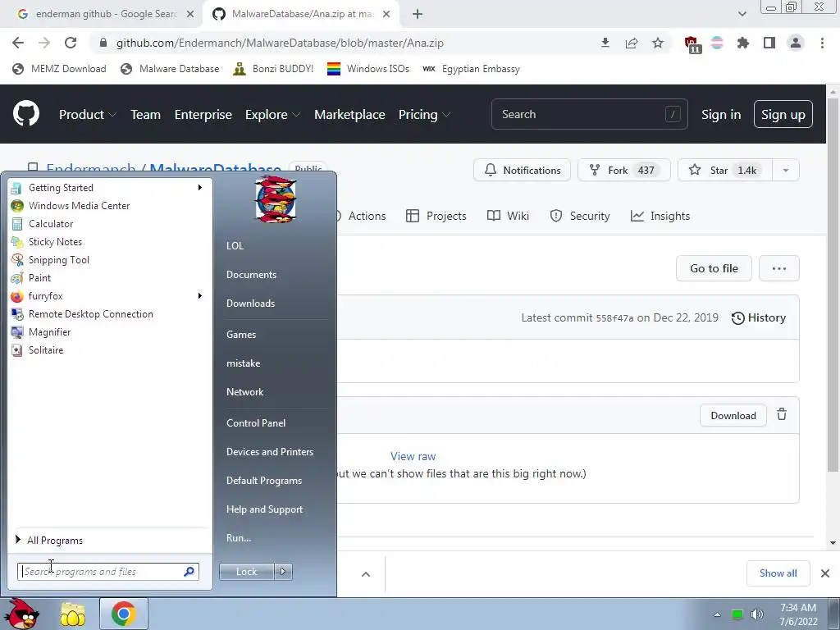Open the Chrome profile avatar icon
Image resolution: width=840 pixels, height=630 pixels.
[x=796, y=43]
